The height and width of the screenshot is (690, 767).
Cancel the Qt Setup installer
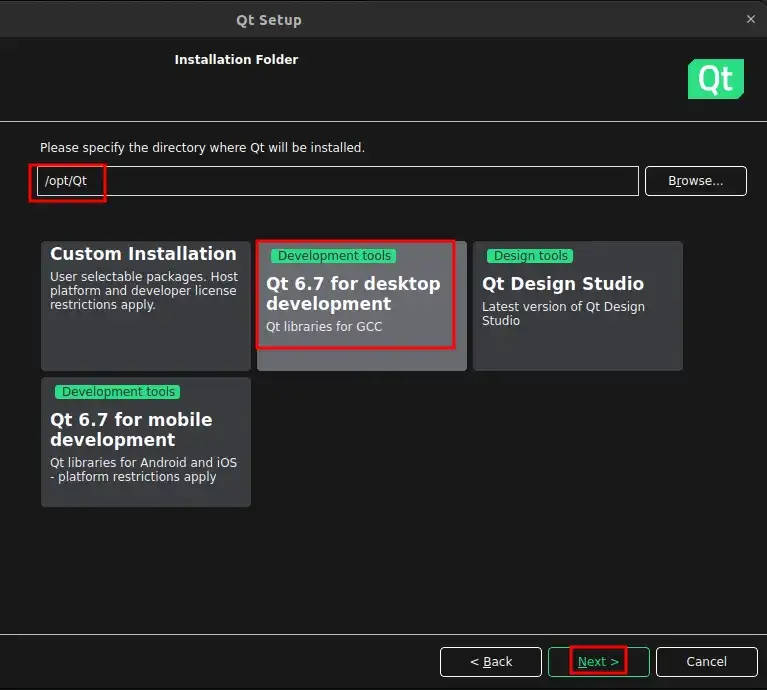[x=706, y=662]
